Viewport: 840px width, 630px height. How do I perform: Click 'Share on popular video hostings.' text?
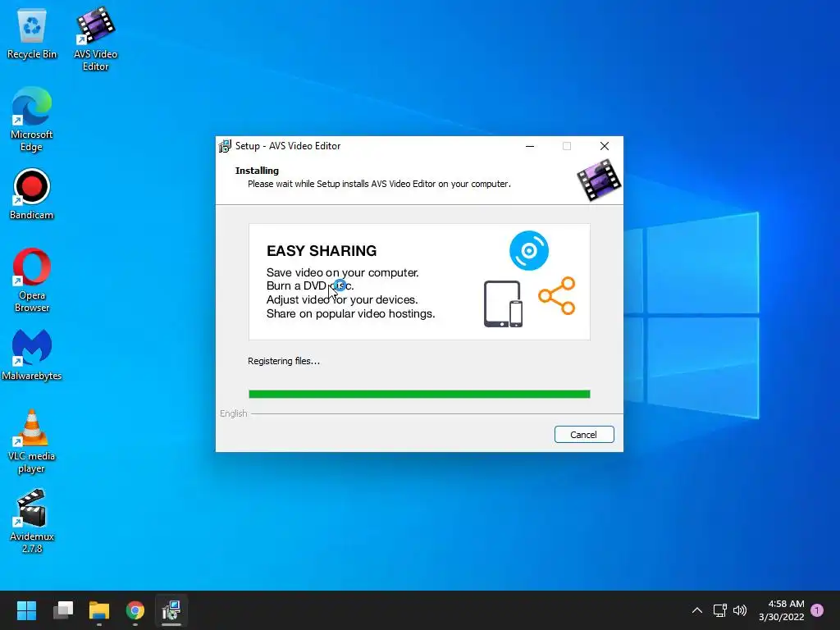350,313
